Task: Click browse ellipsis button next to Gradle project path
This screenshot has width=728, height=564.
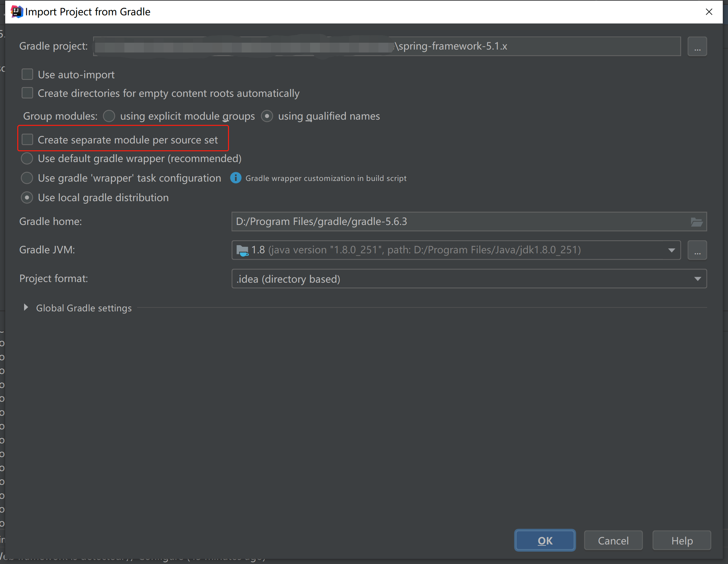Action: click(x=697, y=47)
